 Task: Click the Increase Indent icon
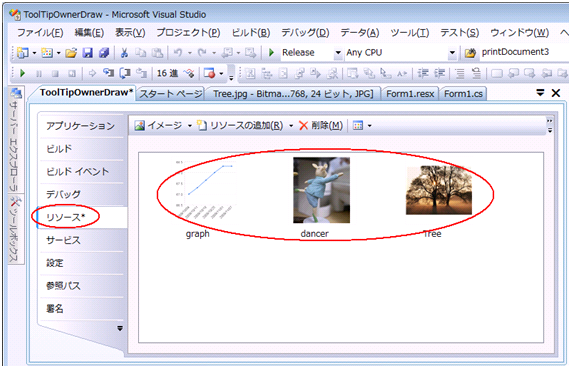(439, 74)
